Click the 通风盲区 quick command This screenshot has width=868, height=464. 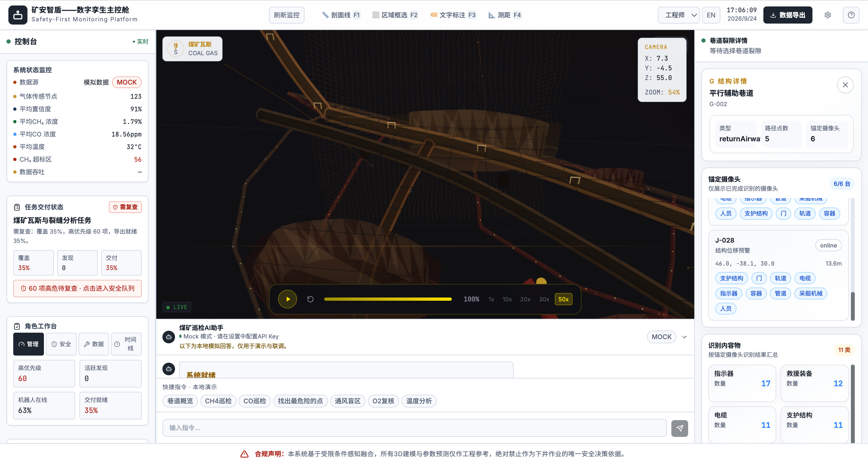click(x=347, y=401)
